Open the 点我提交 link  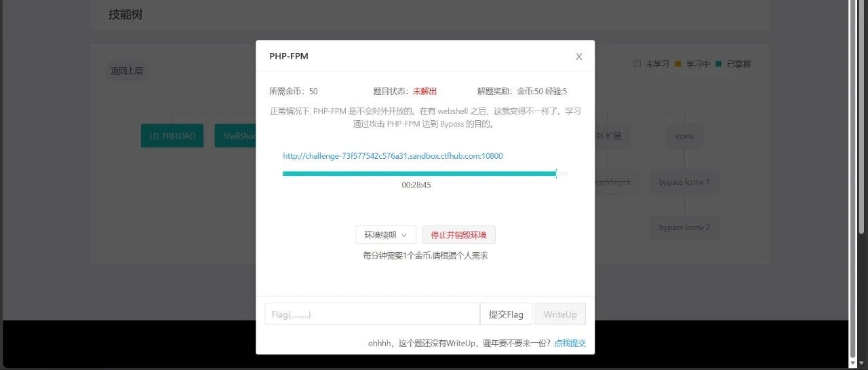click(x=570, y=343)
